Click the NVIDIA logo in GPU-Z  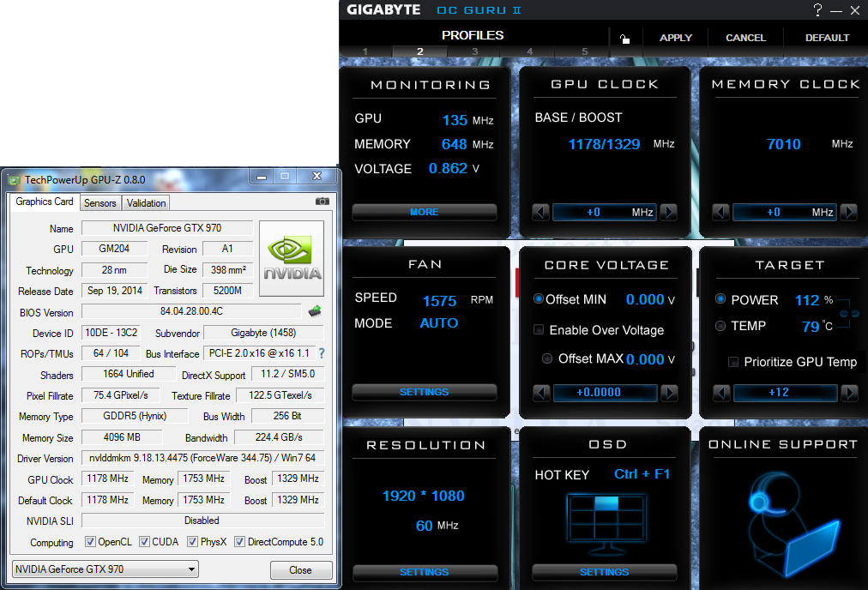pyautogui.click(x=292, y=258)
